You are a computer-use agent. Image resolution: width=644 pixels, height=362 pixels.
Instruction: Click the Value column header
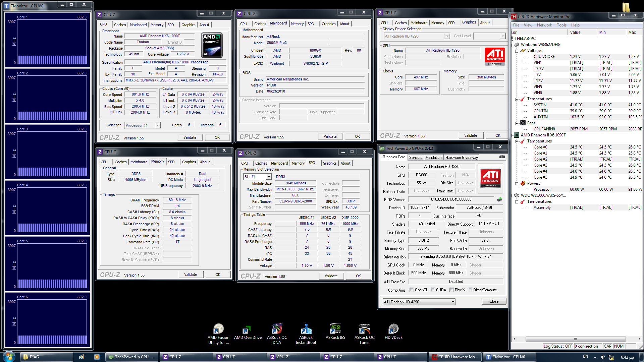582,33
